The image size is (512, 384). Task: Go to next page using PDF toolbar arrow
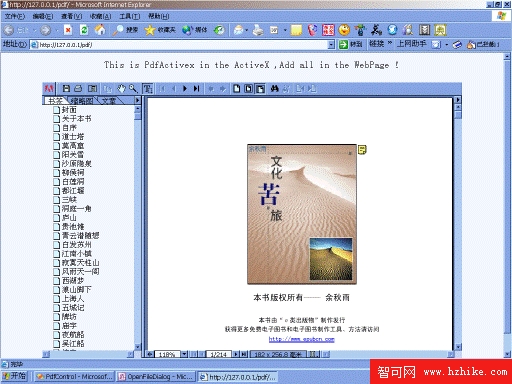[x=185, y=89]
